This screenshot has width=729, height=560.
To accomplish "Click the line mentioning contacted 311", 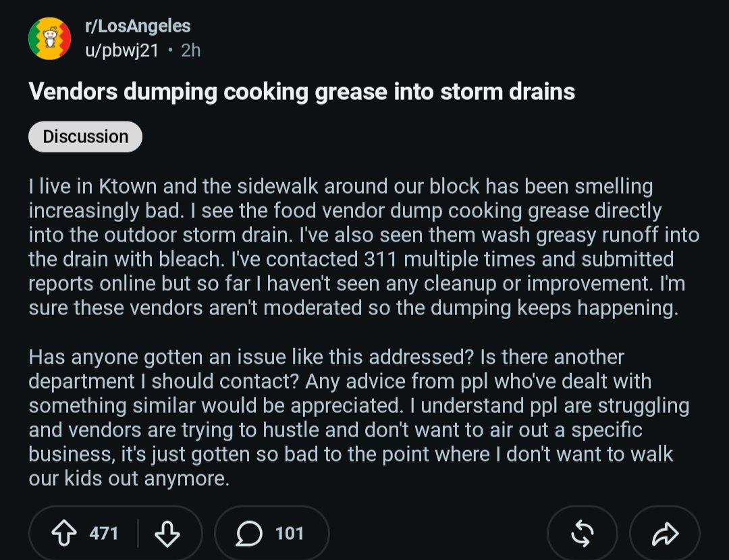I will [x=351, y=259].
